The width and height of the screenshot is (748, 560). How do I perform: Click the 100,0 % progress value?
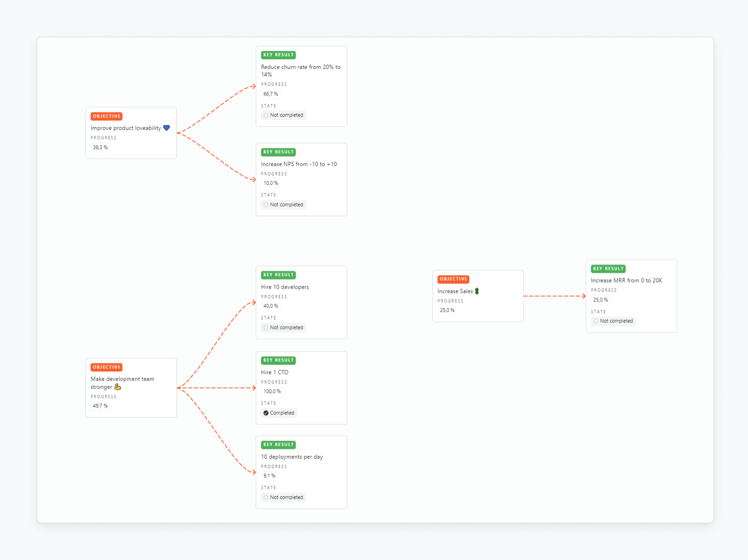pyautogui.click(x=272, y=392)
